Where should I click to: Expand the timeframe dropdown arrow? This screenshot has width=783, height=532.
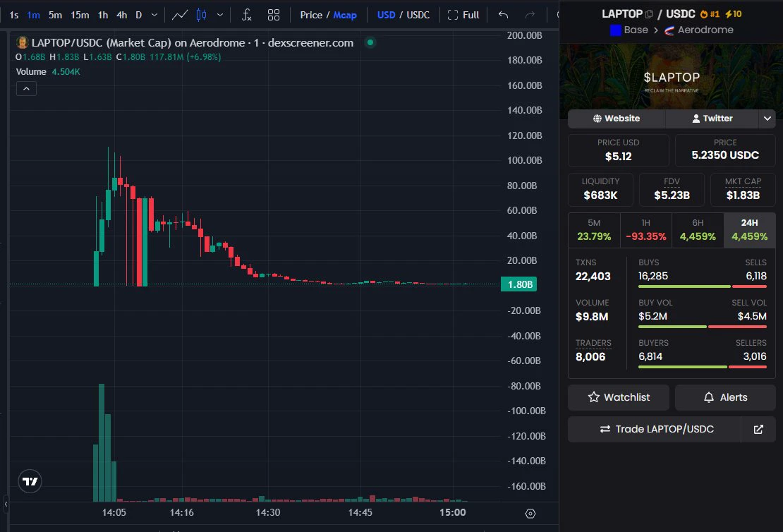point(154,15)
